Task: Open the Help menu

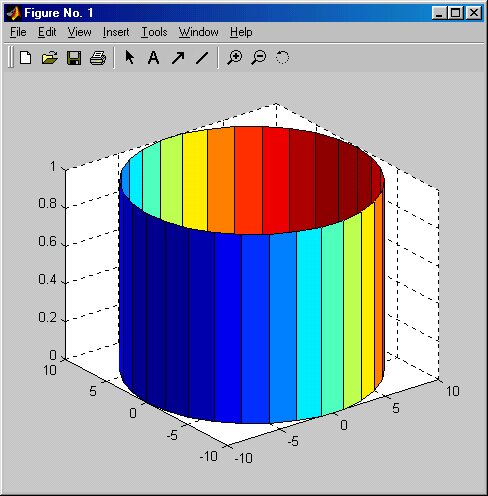Action: pyautogui.click(x=241, y=32)
